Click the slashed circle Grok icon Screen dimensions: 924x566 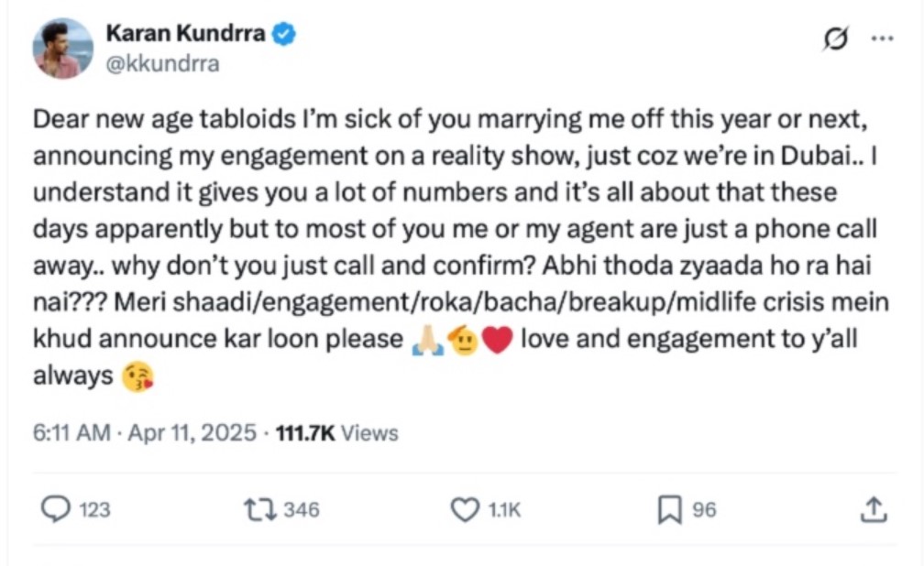836,39
